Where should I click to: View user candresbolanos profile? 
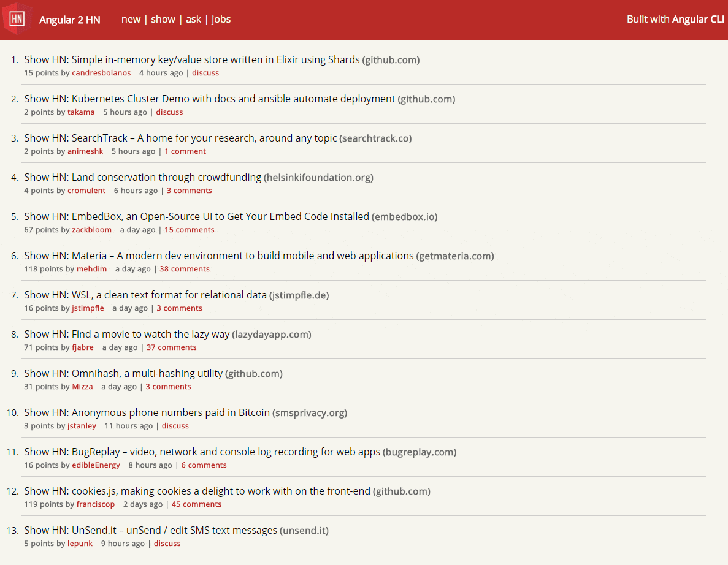101,73
